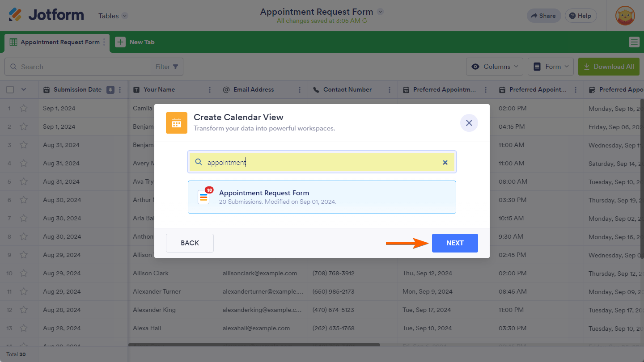Open Your Name column options menu
The height and width of the screenshot is (362, 644).
pos(210,90)
